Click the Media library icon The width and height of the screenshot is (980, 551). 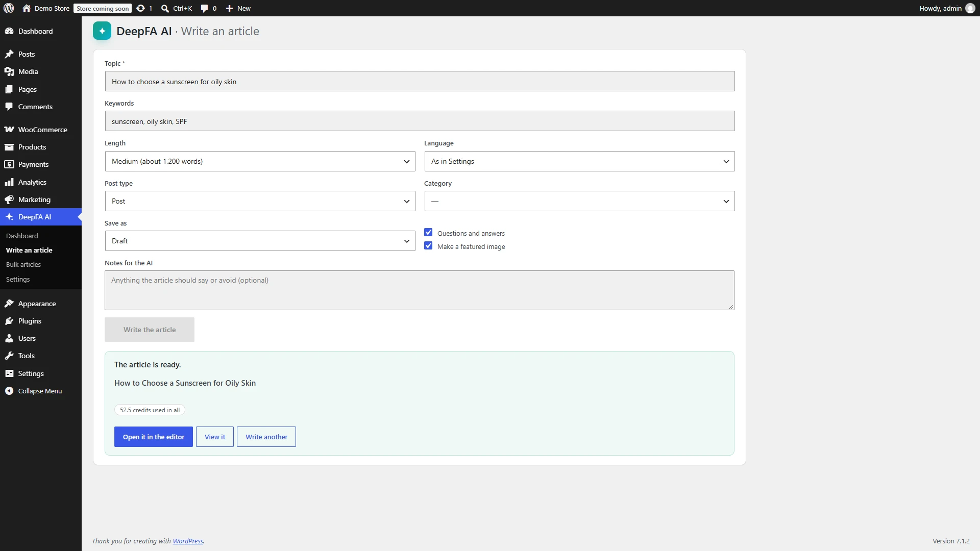pyautogui.click(x=9, y=71)
